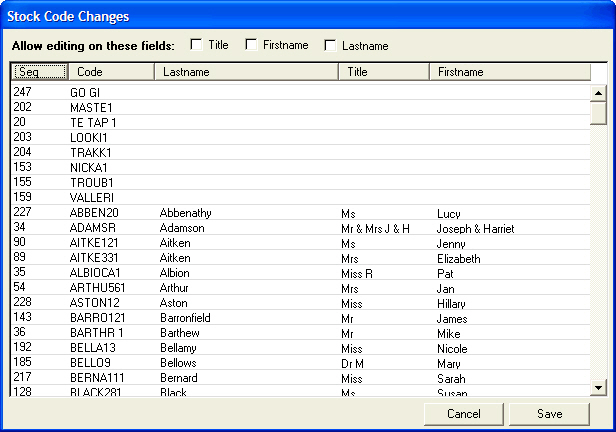
Task: Select the BERNA111 code cell
Action: 97,378
